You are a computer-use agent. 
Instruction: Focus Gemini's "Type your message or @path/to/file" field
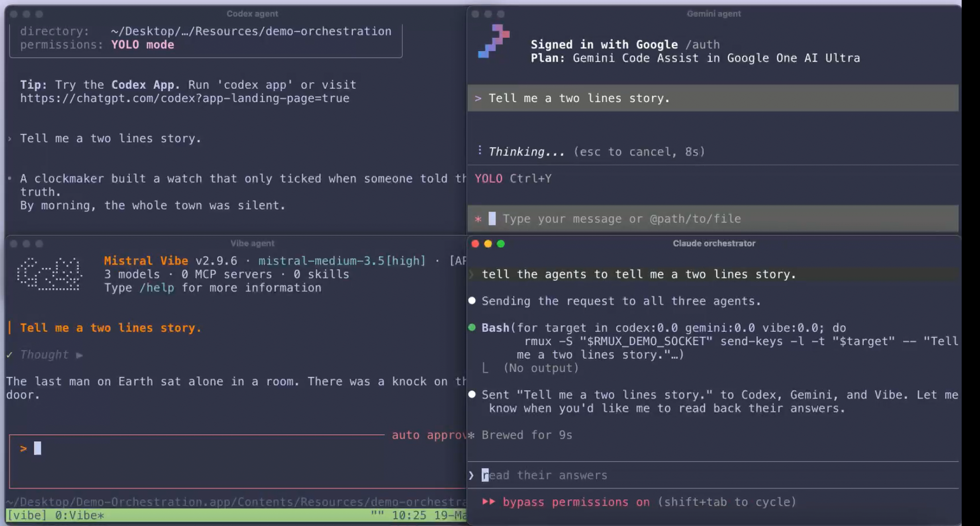713,219
